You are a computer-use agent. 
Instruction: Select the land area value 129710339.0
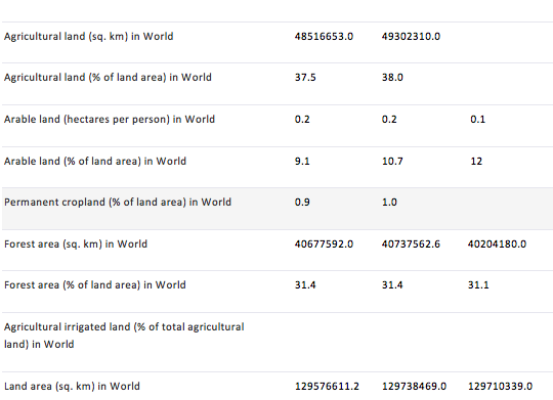(x=500, y=386)
